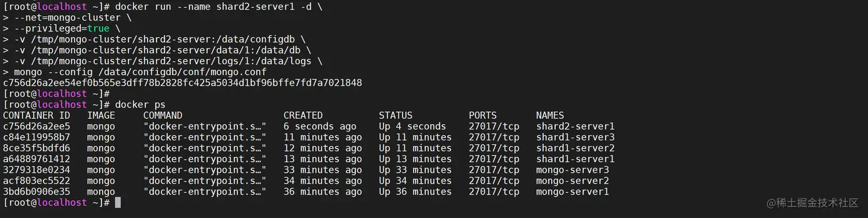Click the long container hash output line
868x218 pixels.
click(183, 83)
